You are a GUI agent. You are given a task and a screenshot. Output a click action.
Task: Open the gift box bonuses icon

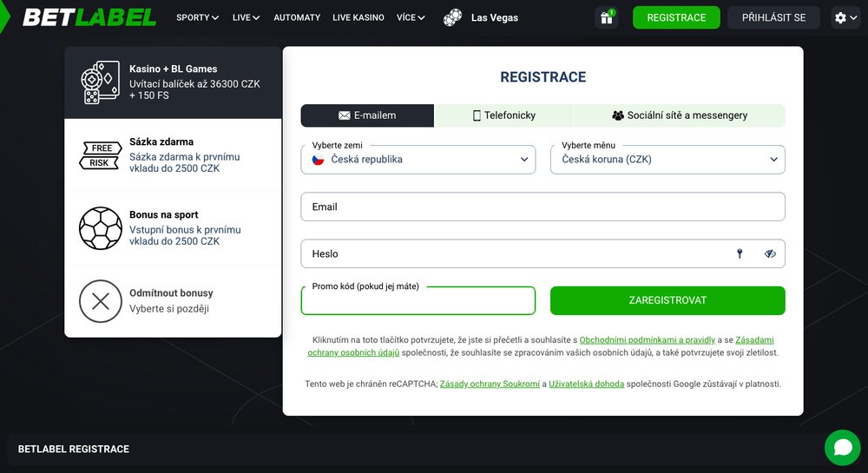(x=607, y=17)
